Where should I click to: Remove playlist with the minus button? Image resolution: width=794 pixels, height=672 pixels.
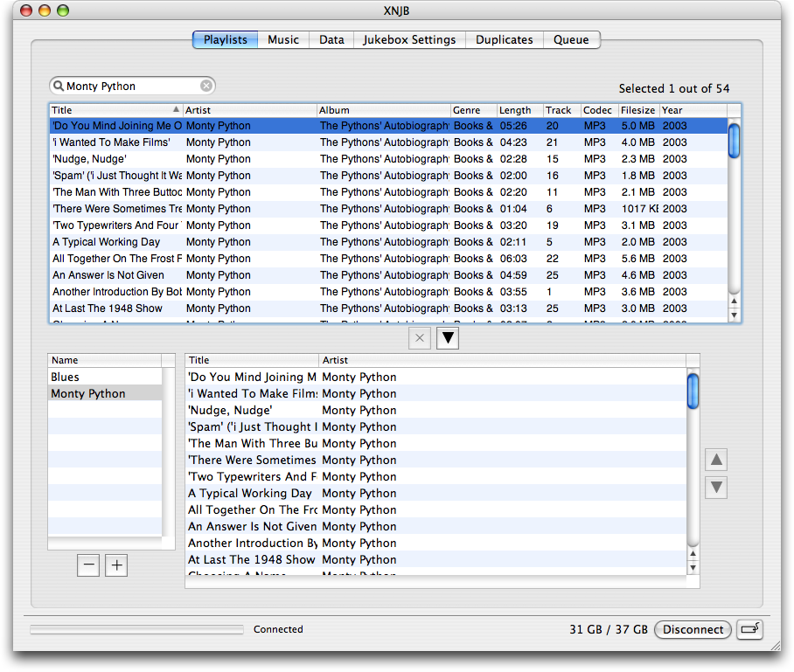(88, 565)
